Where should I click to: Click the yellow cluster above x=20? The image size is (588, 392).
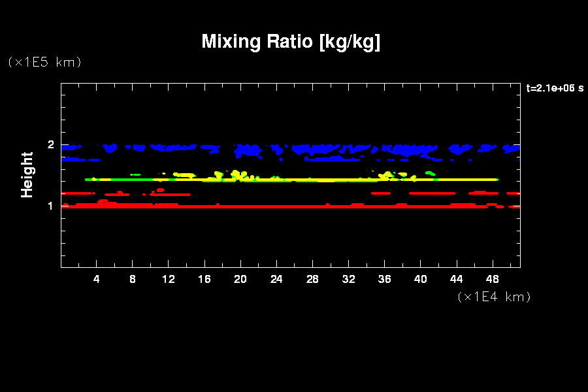pos(237,175)
